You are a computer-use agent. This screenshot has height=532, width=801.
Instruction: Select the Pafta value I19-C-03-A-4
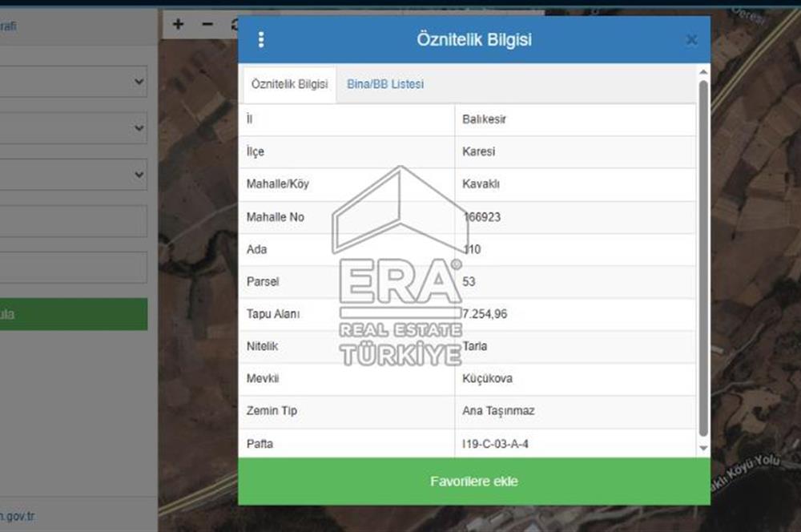click(495, 444)
